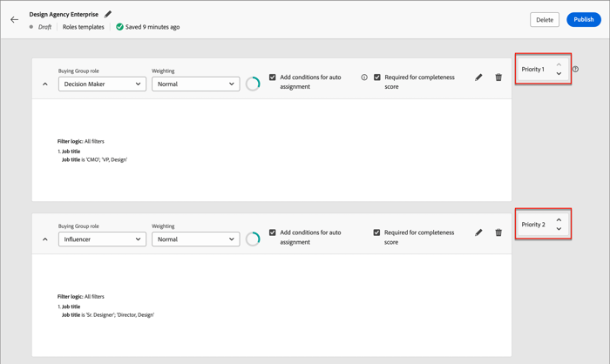
Task: Delete the Decision Maker role with trash icon
Action: 498,78
